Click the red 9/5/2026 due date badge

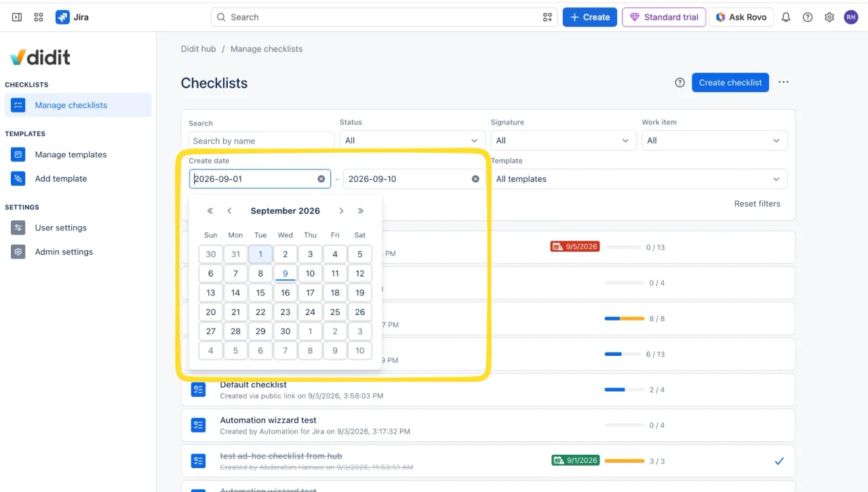tap(575, 247)
